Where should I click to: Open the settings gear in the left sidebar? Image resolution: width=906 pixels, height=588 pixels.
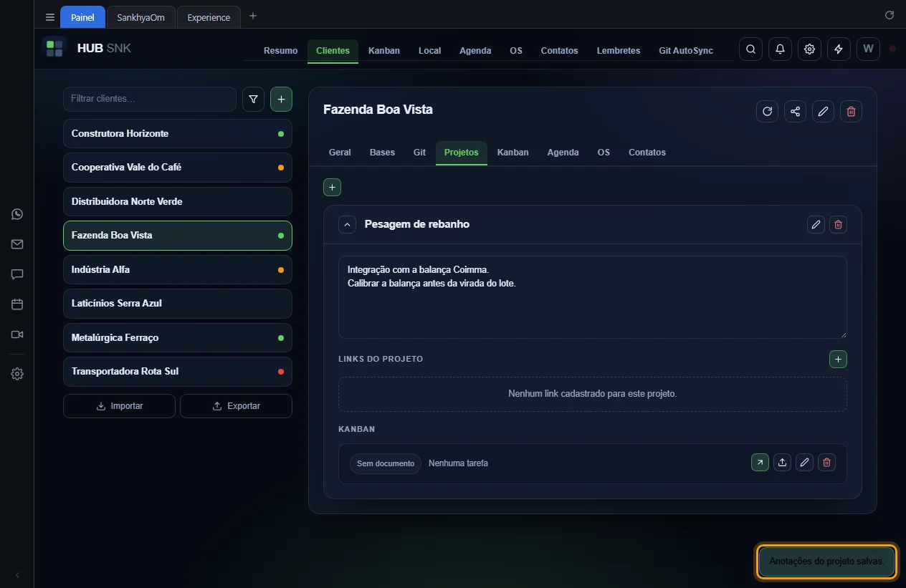point(17,374)
